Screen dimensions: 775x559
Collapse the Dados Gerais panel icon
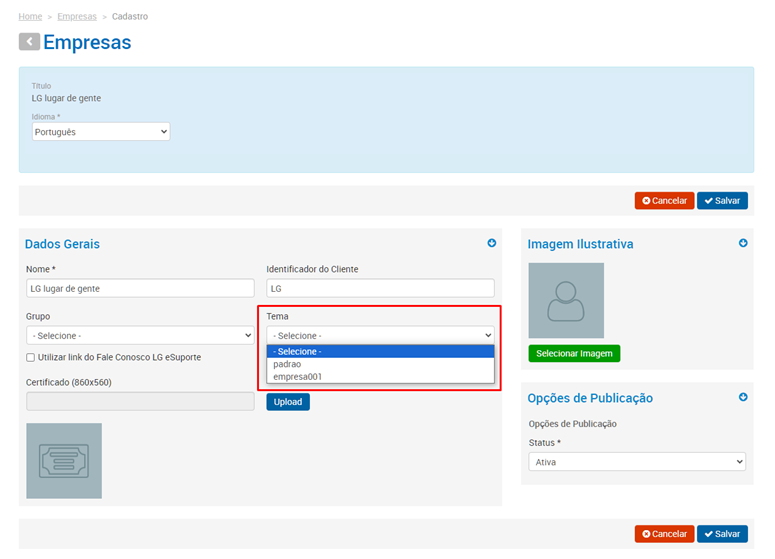click(x=491, y=243)
